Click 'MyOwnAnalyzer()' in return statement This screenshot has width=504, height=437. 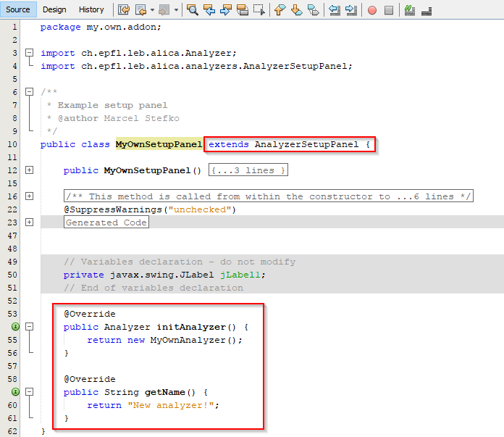point(193,340)
